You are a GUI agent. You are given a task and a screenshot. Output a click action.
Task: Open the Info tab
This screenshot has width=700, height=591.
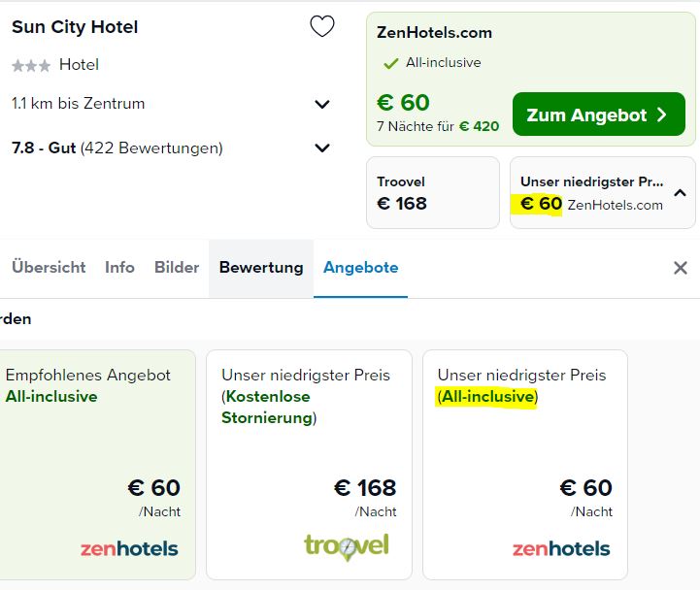[x=119, y=267]
